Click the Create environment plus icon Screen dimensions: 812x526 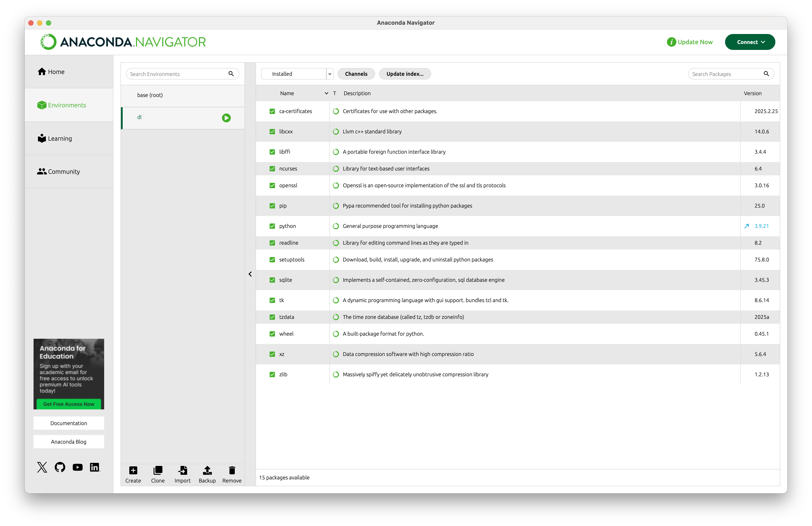pyautogui.click(x=133, y=470)
